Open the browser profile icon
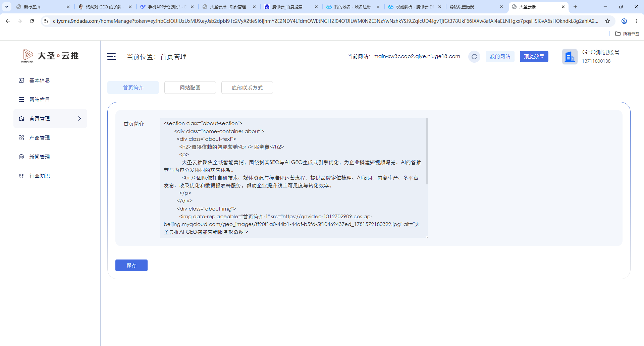The height and width of the screenshot is (346, 644). pyautogui.click(x=624, y=21)
